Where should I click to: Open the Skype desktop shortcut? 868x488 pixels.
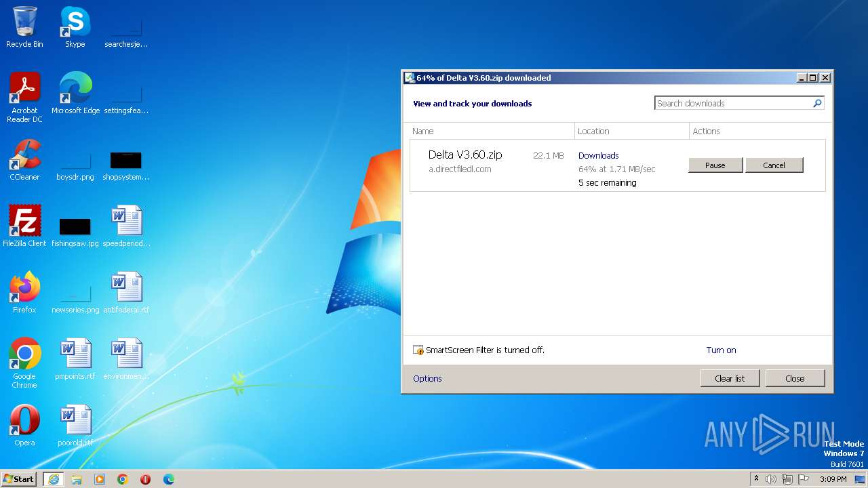(x=75, y=27)
